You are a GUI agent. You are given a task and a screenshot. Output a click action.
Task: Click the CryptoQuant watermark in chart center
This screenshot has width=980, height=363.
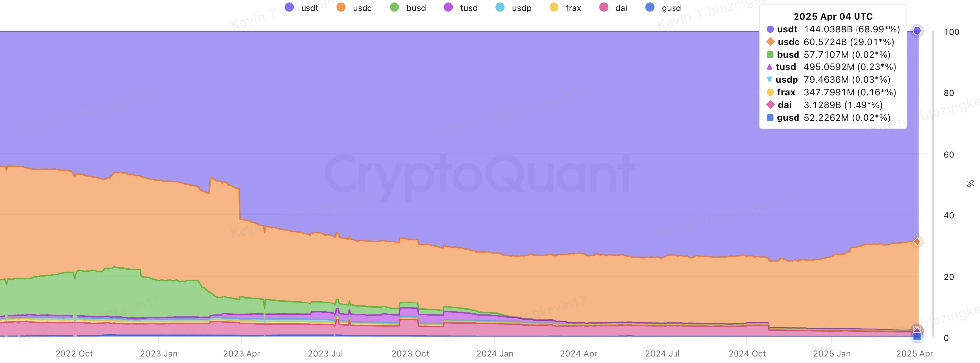[x=479, y=174]
